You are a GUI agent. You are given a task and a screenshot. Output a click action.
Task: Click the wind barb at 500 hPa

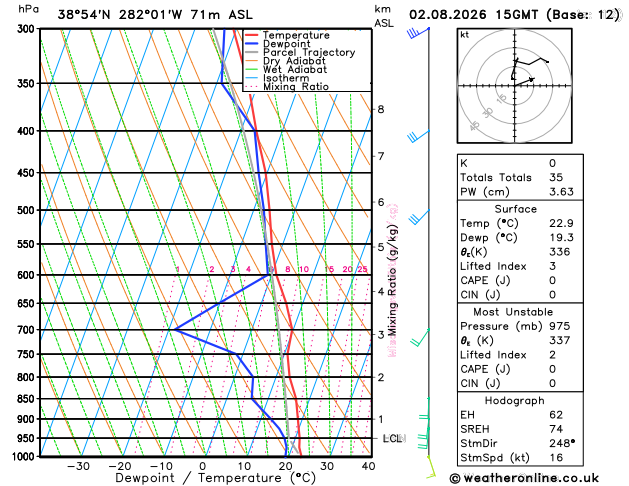tap(419, 217)
